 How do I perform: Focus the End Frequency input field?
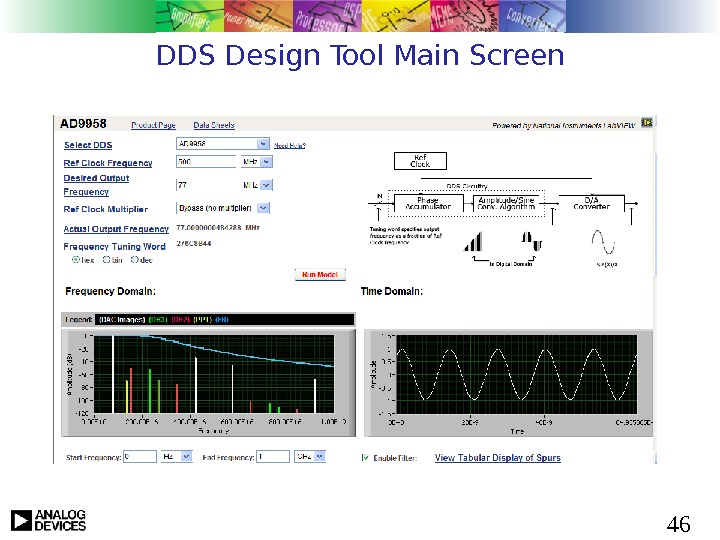pyautogui.click(x=273, y=457)
